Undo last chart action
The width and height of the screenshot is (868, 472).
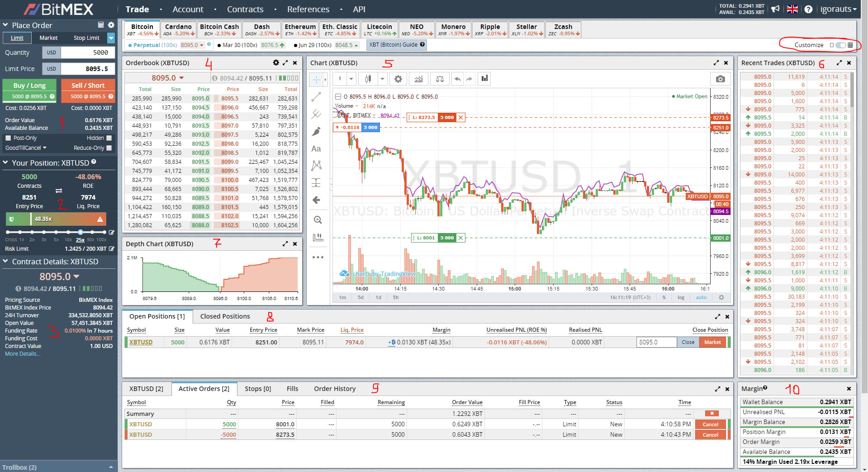(x=458, y=79)
